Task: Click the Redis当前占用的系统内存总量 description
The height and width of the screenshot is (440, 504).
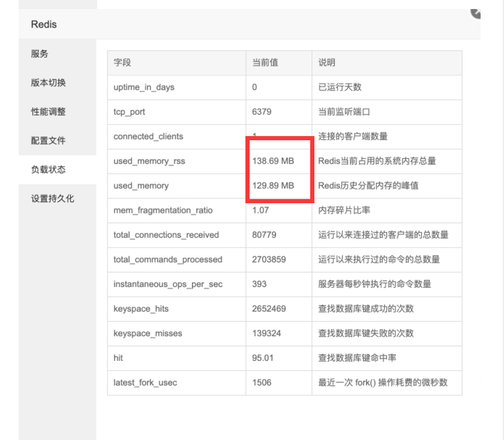Action: (377, 161)
